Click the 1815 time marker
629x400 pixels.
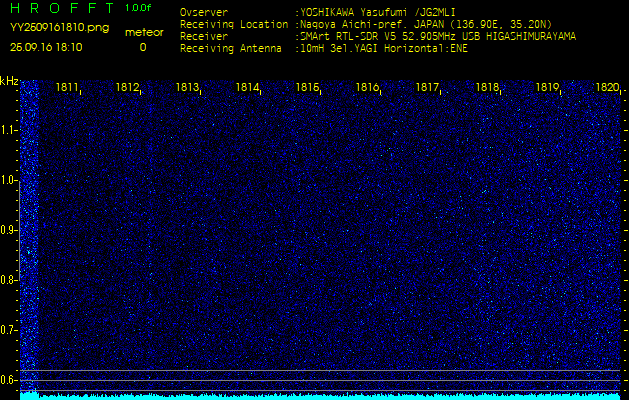point(307,88)
